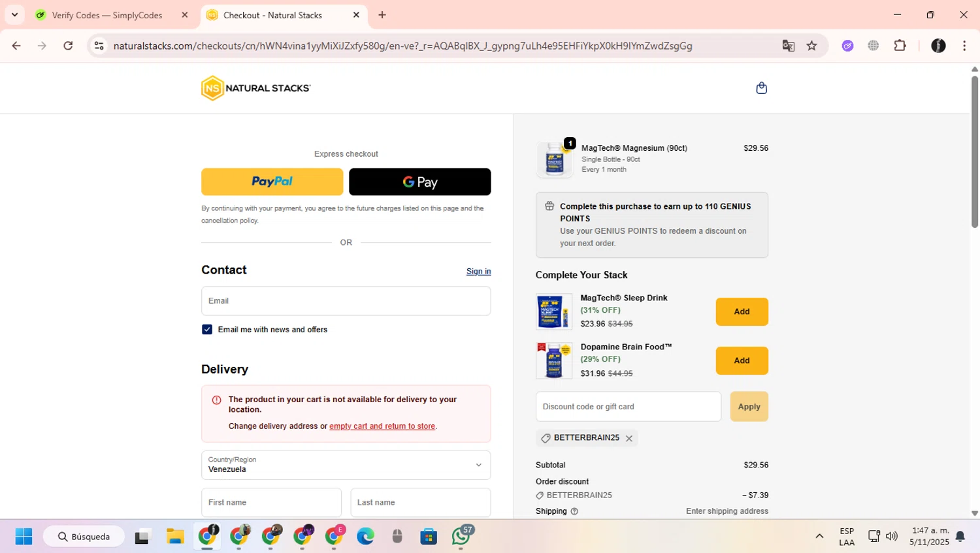Click the MagTech Magnesium product thumbnail
The height and width of the screenshot is (553, 980).
(x=554, y=159)
